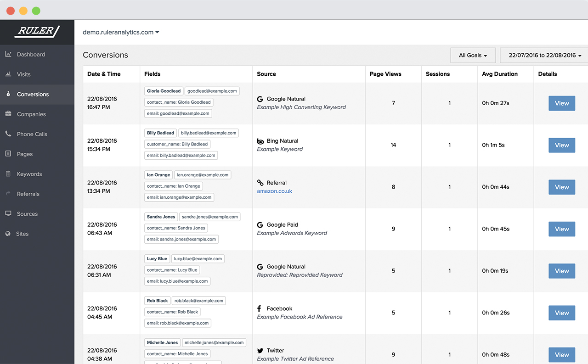Click the Google icon in Gloria Goodlead's row

tap(260, 99)
